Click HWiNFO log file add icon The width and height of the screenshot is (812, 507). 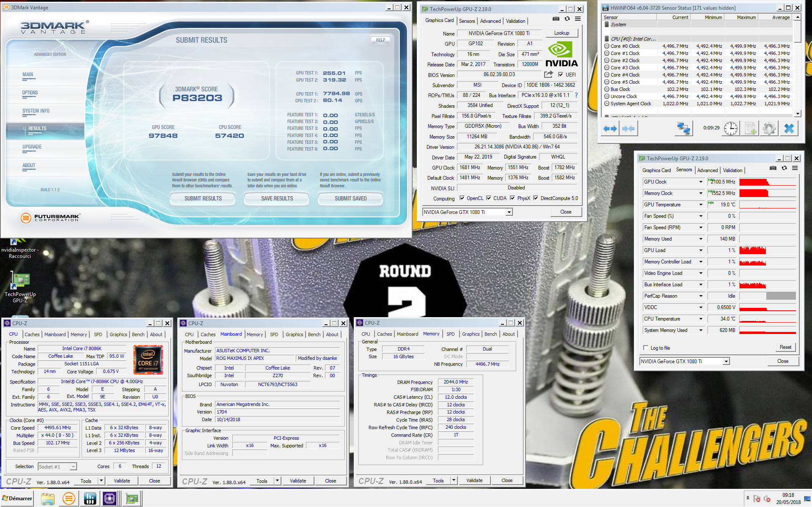pos(750,129)
